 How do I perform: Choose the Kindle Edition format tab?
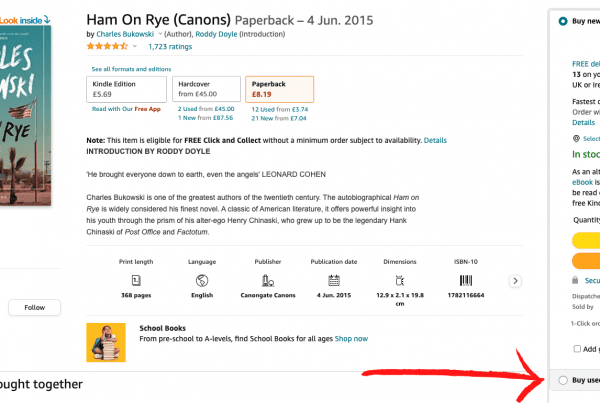126,89
